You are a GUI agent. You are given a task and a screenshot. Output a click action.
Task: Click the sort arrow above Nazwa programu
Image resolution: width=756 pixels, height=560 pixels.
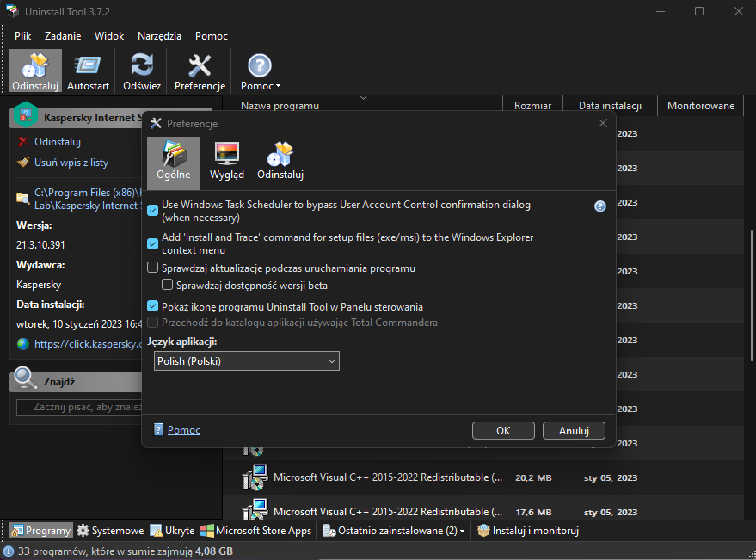coord(364,98)
